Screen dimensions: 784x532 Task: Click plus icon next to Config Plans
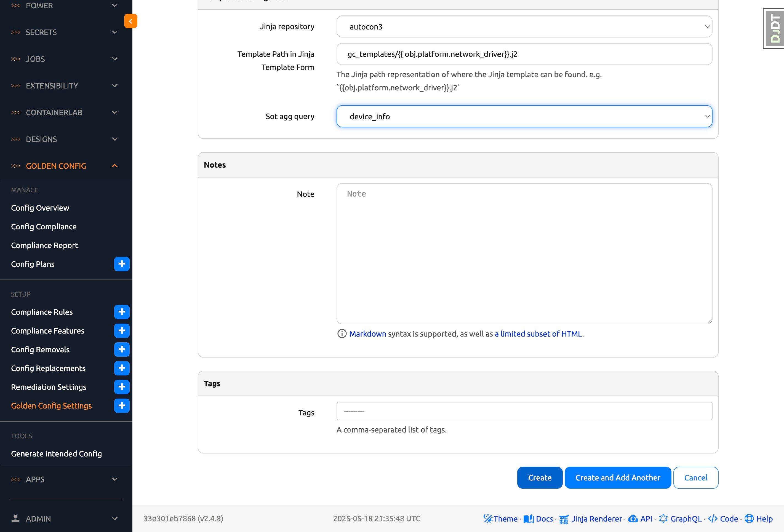pyautogui.click(x=122, y=264)
